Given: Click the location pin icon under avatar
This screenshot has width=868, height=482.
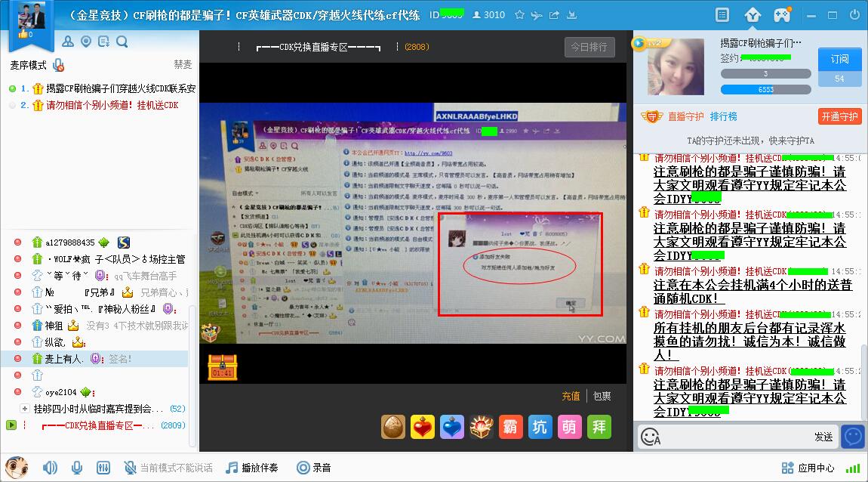Looking at the screenshot, I should click(x=86, y=42).
